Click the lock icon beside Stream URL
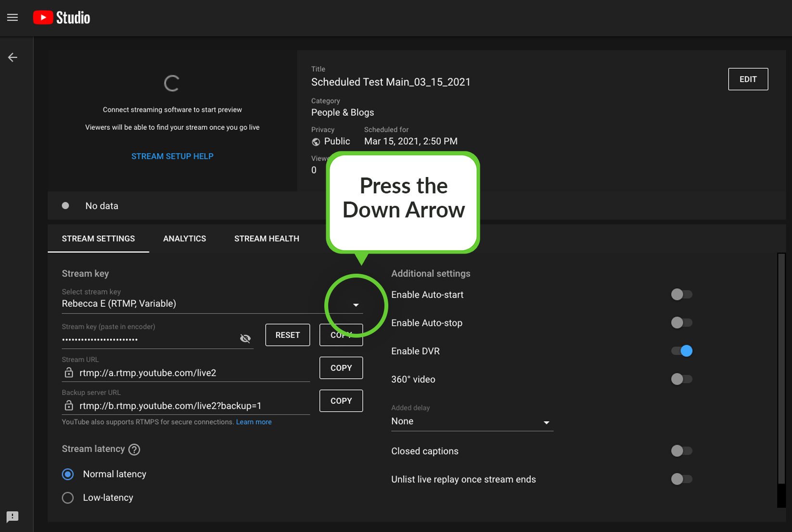Viewport: 792px width, 532px height. [69, 373]
